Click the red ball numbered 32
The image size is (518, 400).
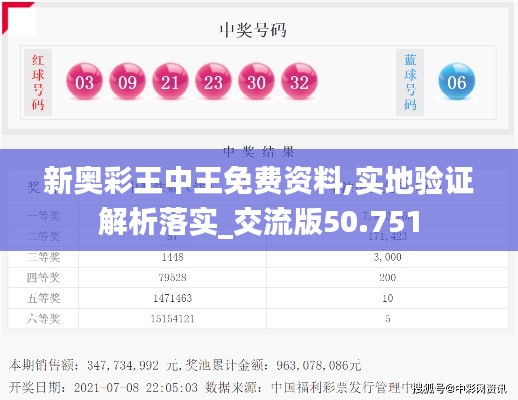point(299,81)
